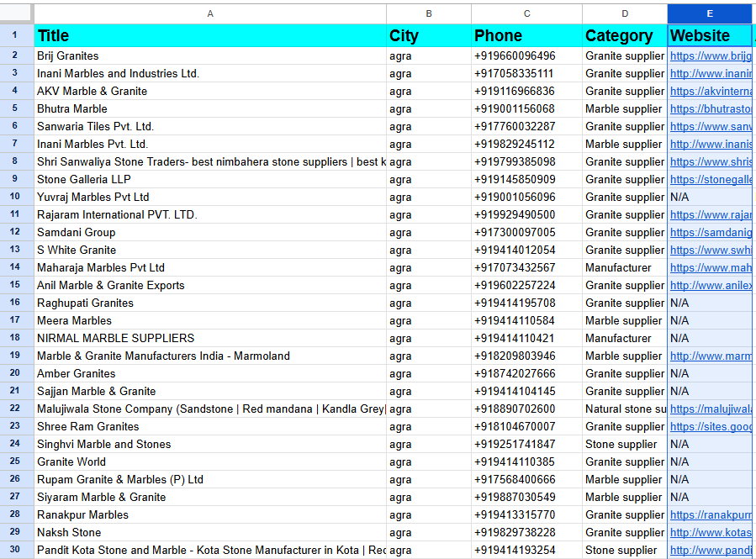Select the Granite World cell

click(210, 461)
